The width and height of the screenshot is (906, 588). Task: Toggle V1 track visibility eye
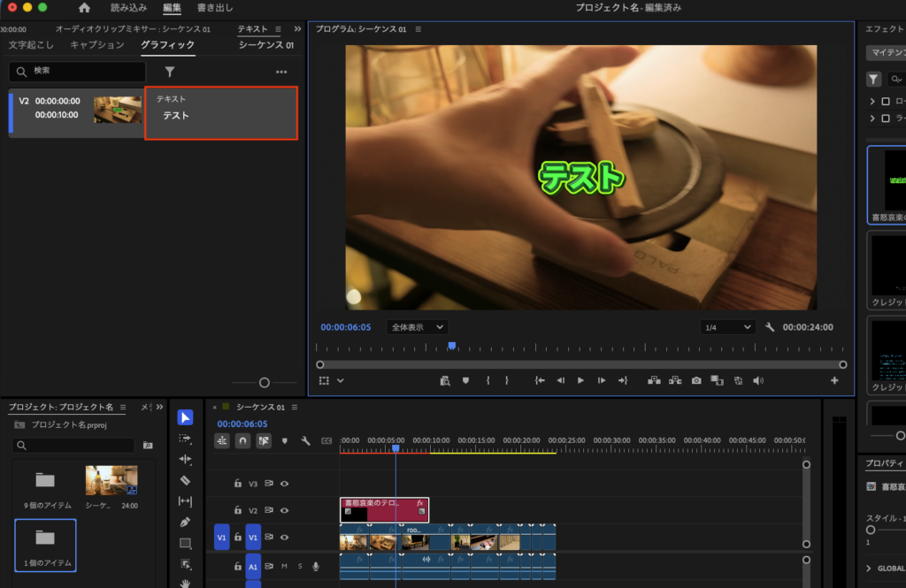click(x=284, y=537)
